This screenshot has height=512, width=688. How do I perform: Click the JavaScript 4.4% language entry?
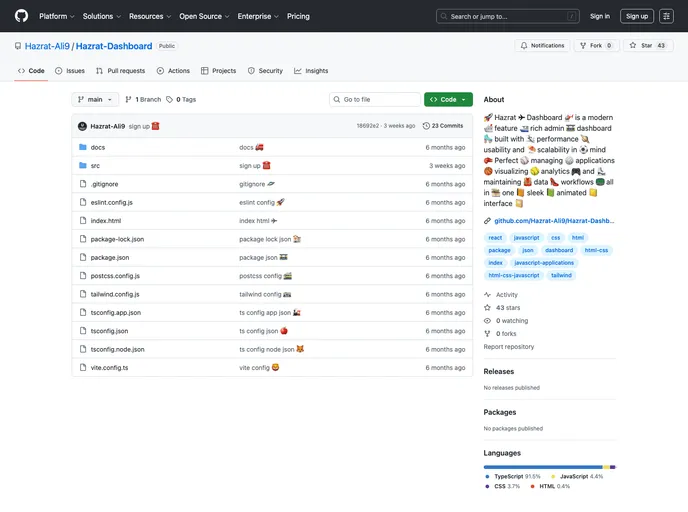[x=577, y=476]
